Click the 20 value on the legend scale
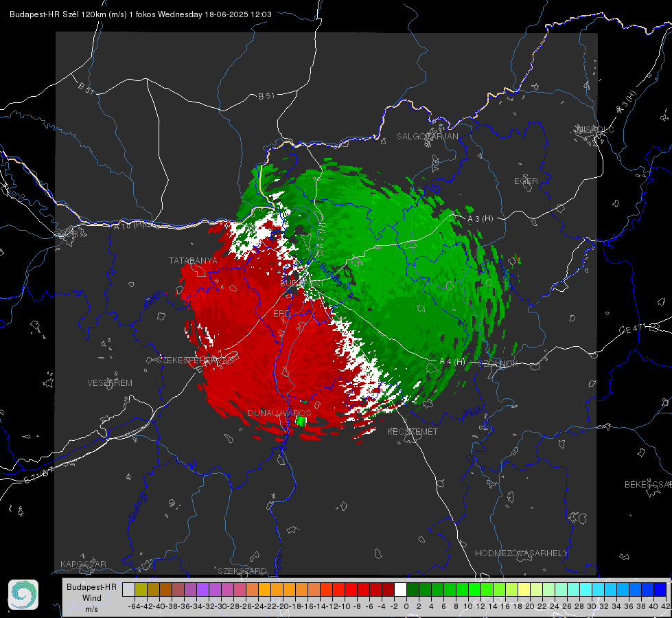The height and width of the screenshot is (618, 672). [530, 606]
